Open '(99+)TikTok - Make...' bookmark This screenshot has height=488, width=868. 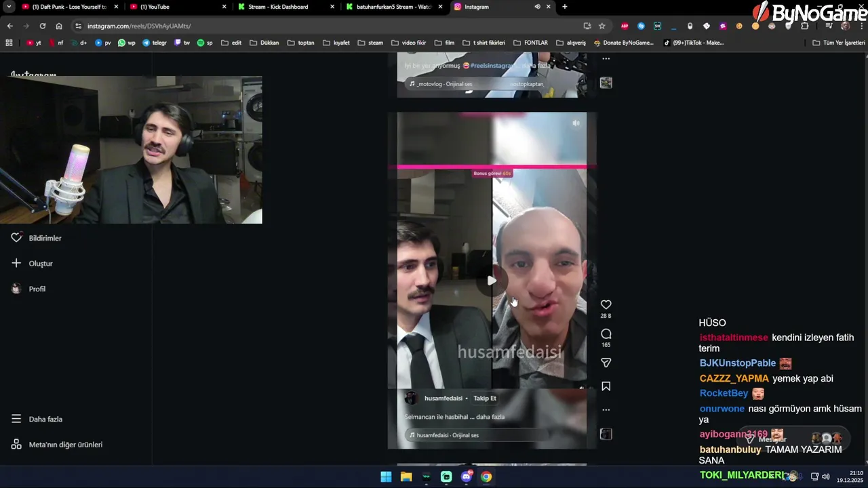tap(694, 43)
